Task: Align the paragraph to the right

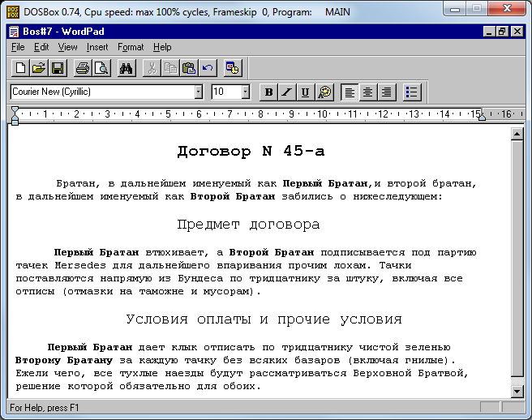Action: (x=387, y=92)
